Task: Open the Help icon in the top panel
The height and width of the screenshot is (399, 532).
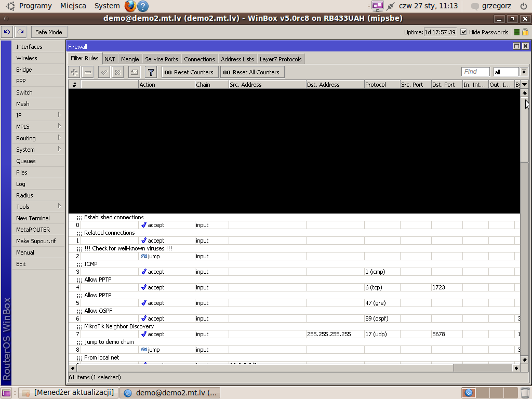Action: tap(143, 6)
